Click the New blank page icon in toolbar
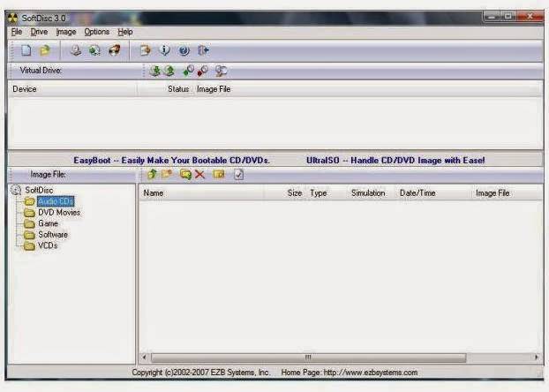The image size is (549, 392). (x=26, y=51)
